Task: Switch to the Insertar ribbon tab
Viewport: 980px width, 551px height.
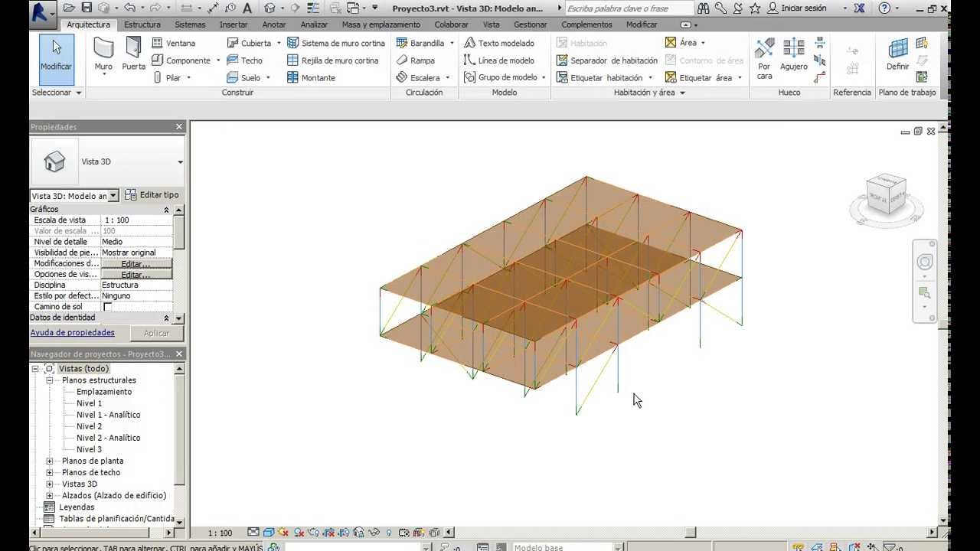Action: [x=234, y=24]
